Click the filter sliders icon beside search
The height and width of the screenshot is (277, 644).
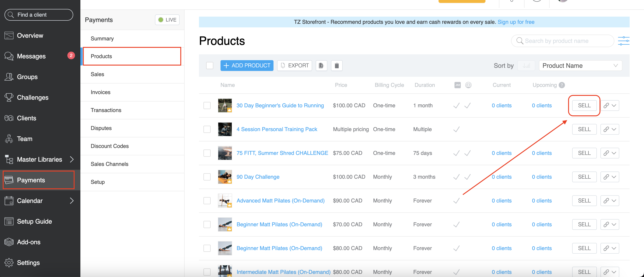click(x=623, y=41)
